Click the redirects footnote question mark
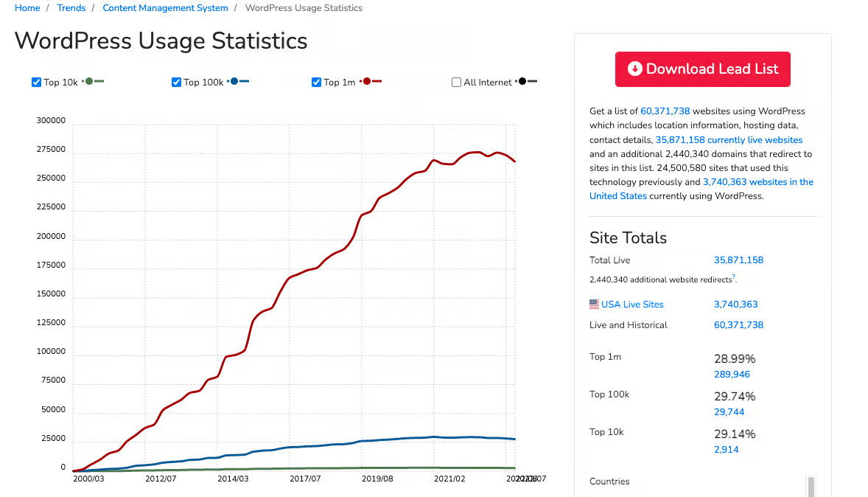868x497 pixels. 734,277
